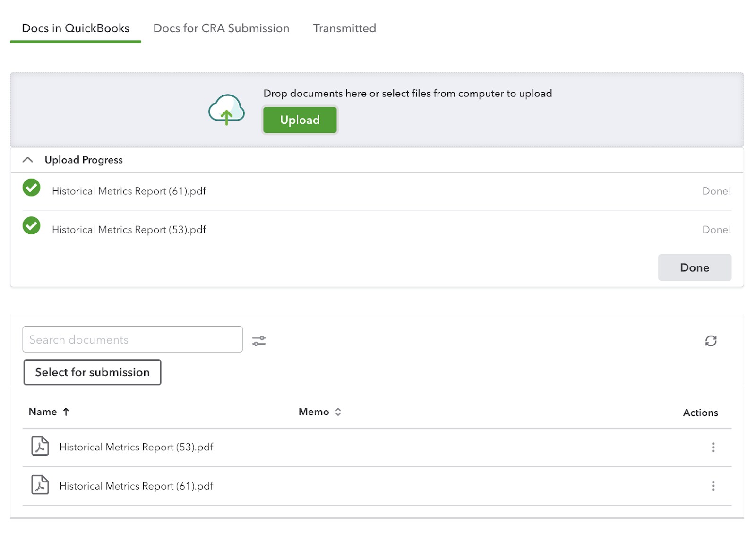Image resolution: width=756 pixels, height=534 pixels.
Task: Click the PDF icon for Historical Metrics Report (61)
Action: click(40, 485)
